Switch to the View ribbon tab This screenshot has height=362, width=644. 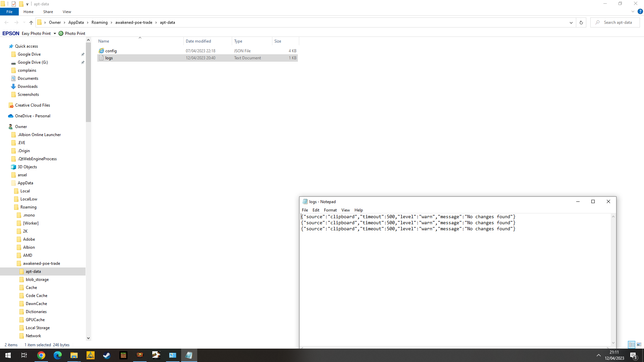tap(67, 12)
